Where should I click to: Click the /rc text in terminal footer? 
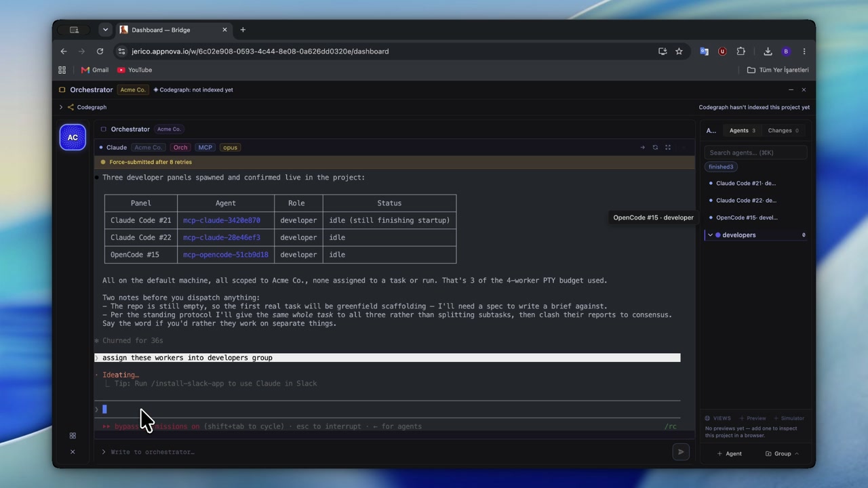pyautogui.click(x=670, y=426)
